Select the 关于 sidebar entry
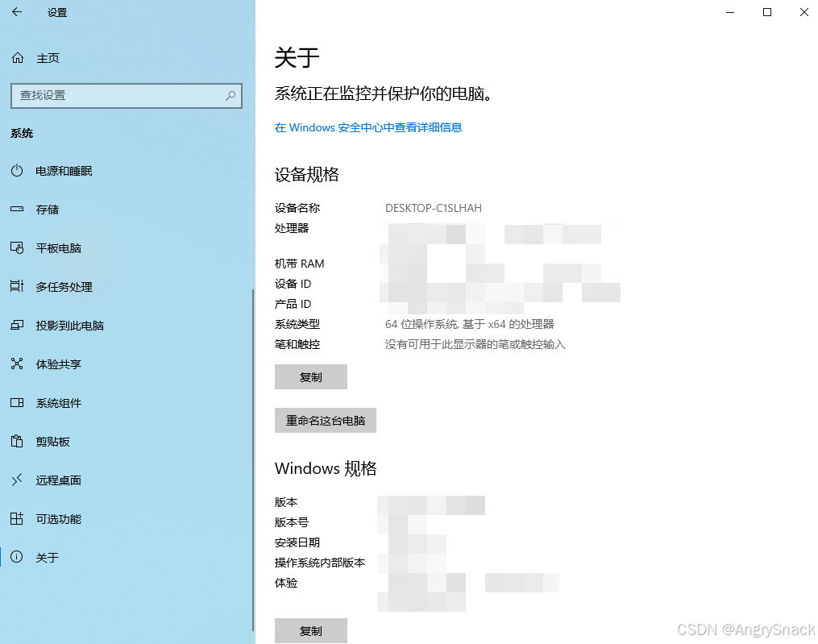 (47, 557)
